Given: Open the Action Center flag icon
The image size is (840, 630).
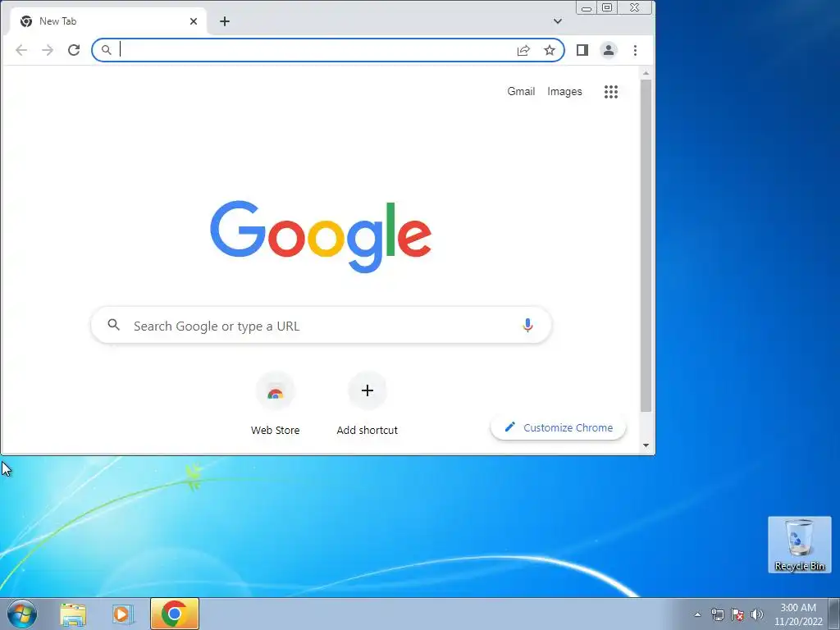Looking at the screenshot, I should 737,614.
